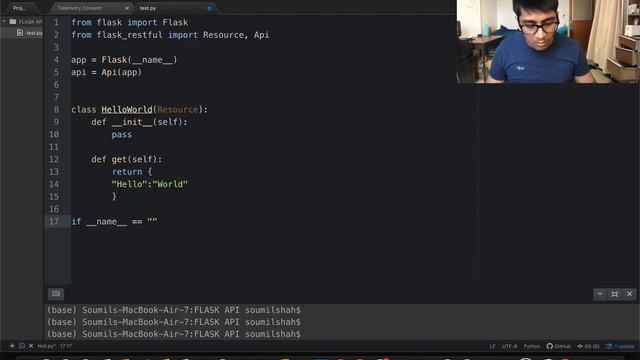This screenshot has height=360, width=640.
Task: Open Git (0) panel from status bar
Action: click(588, 346)
